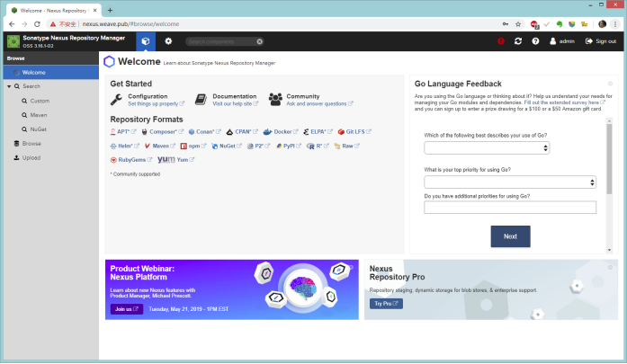Open the NuGet format link in Repository Formats
The width and height of the screenshot is (627, 364).
coord(227,146)
